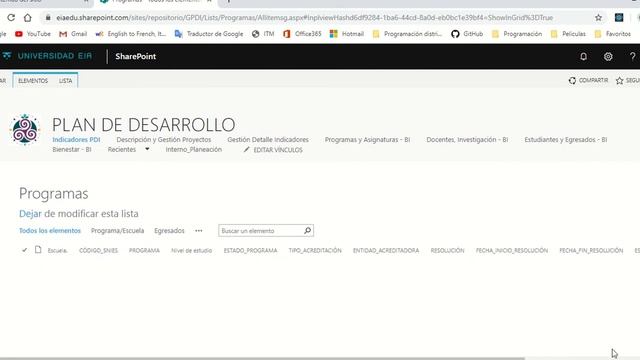Click the document type column icon
Viewport: 640px width, 360px height.
(x=38, y=250)
